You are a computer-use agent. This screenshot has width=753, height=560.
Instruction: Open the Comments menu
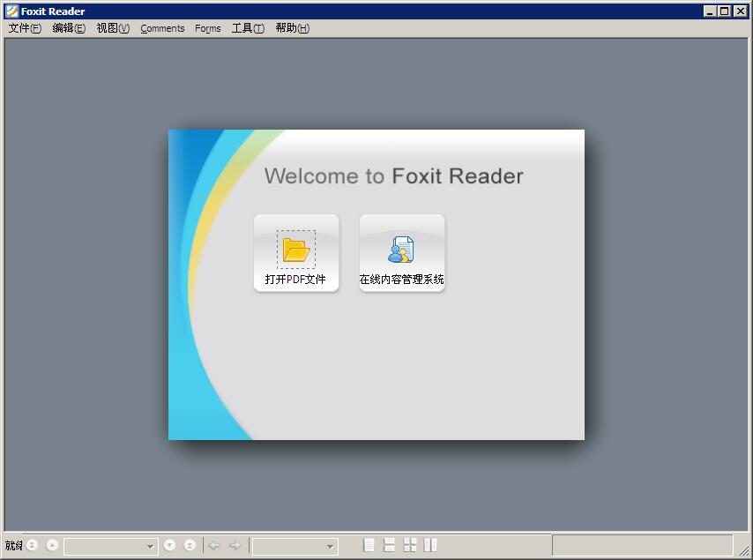point(162,28)
